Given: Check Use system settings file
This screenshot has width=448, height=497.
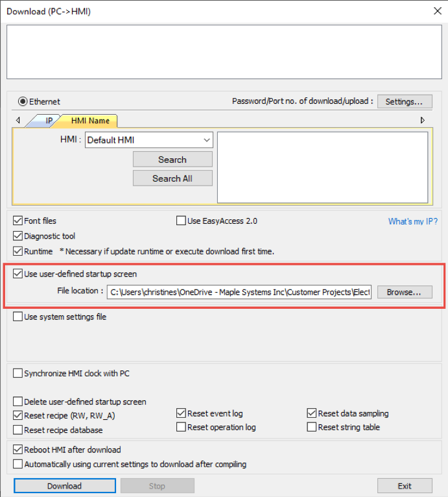Looking at the screenshot, I should [18, 317].
